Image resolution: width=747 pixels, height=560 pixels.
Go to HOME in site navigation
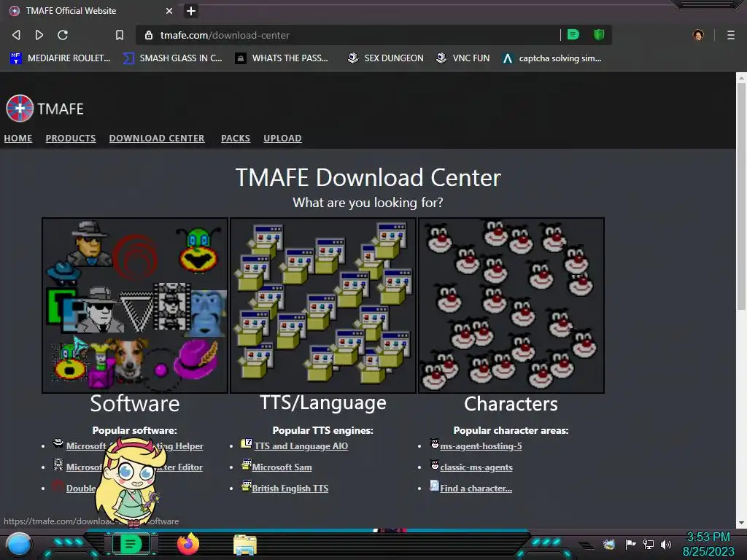(18, 138)
